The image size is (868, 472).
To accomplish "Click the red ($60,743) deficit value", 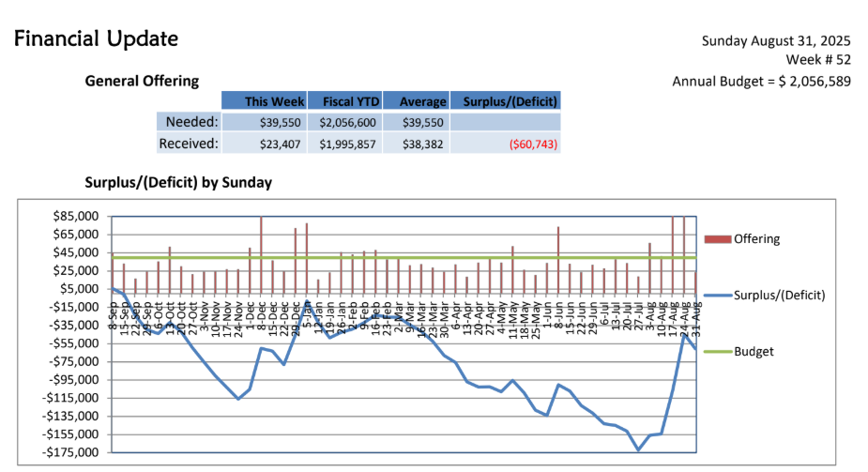I will 533,145.
